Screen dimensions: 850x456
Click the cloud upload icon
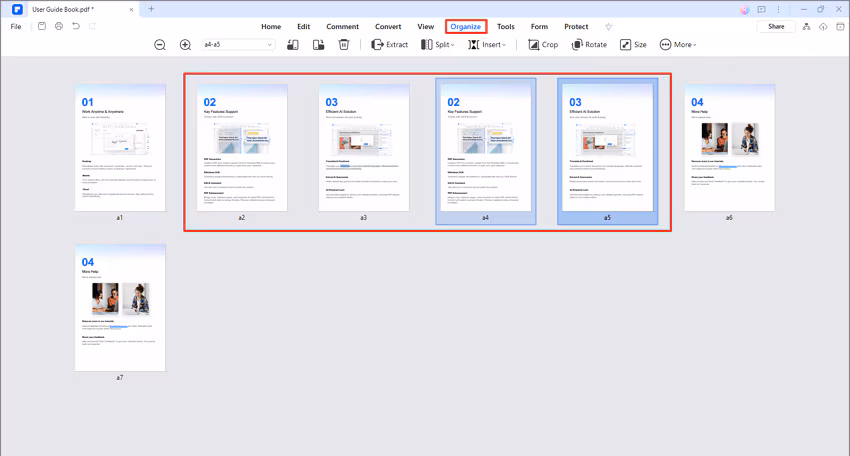[823, 27]
